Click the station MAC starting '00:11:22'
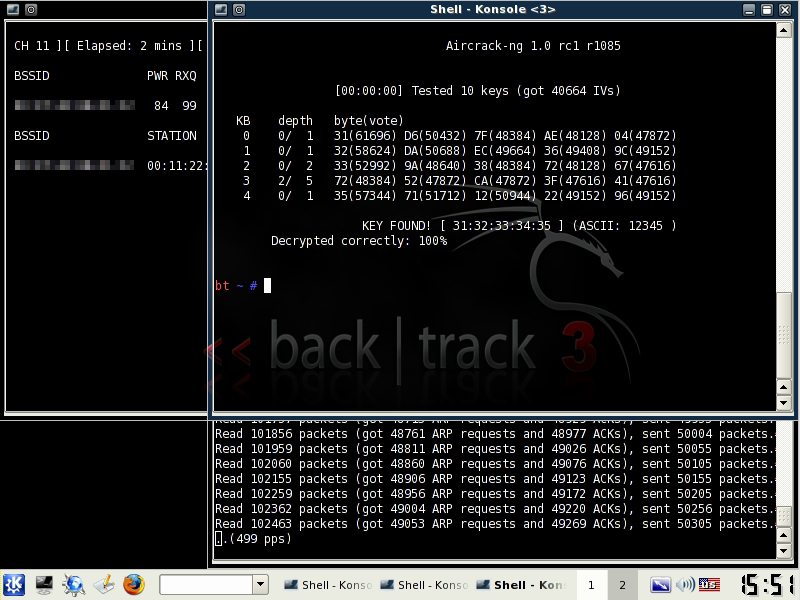Screen dimensions: 800x600 tap(177, 166)
